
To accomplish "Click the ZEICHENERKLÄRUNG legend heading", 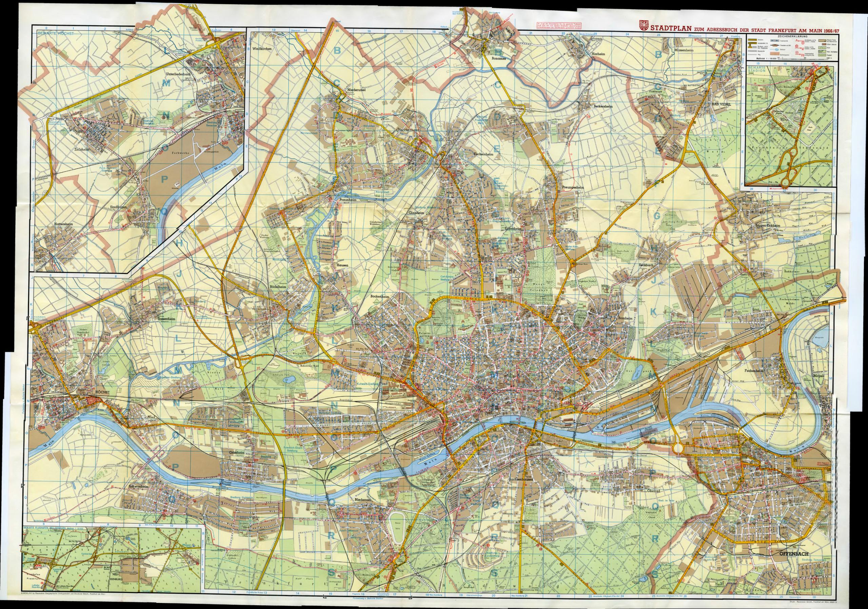I will click(x=793, y=37).
